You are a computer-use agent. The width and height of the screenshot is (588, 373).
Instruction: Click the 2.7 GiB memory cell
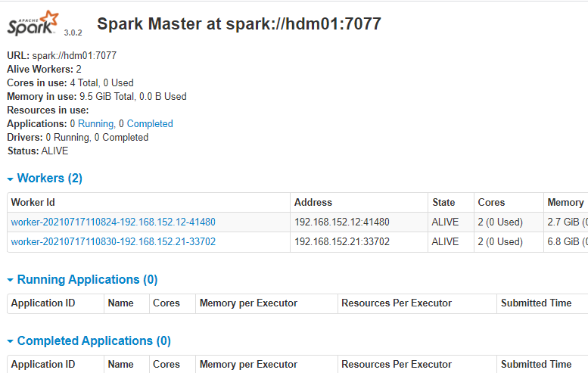click(x=567, y=222)
